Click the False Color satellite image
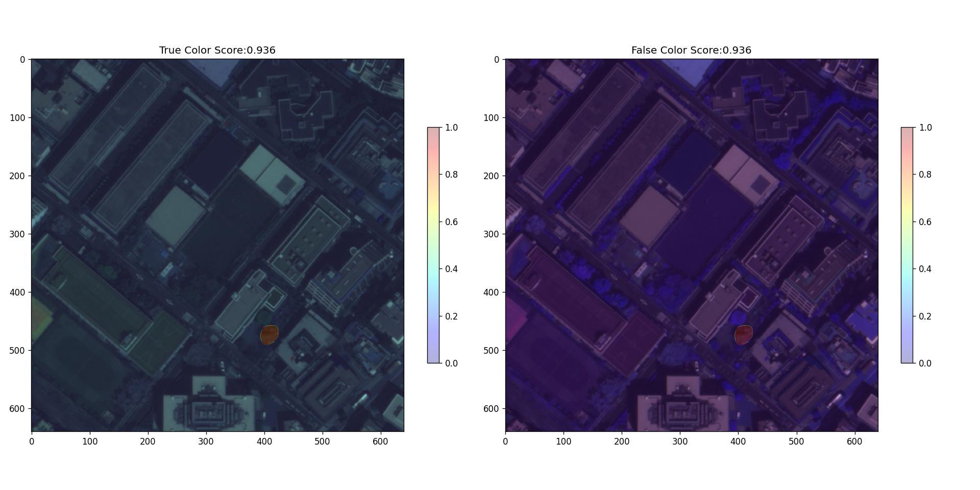The image size is (980, 490). coord(692,245)
